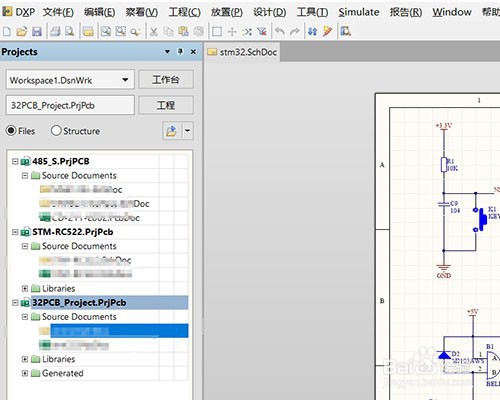
Task: Activate the rubber stamp tool
Action: pyautogui.click(x=199, y=32)
